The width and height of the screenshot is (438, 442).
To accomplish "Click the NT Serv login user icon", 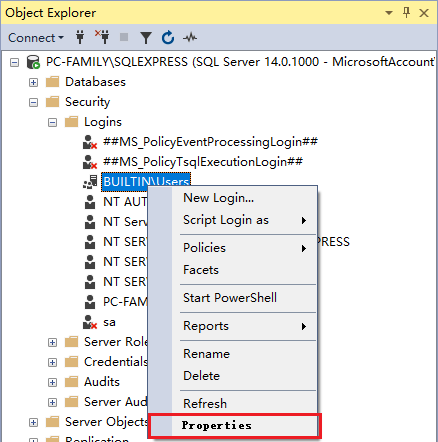I will coord(90,222).
